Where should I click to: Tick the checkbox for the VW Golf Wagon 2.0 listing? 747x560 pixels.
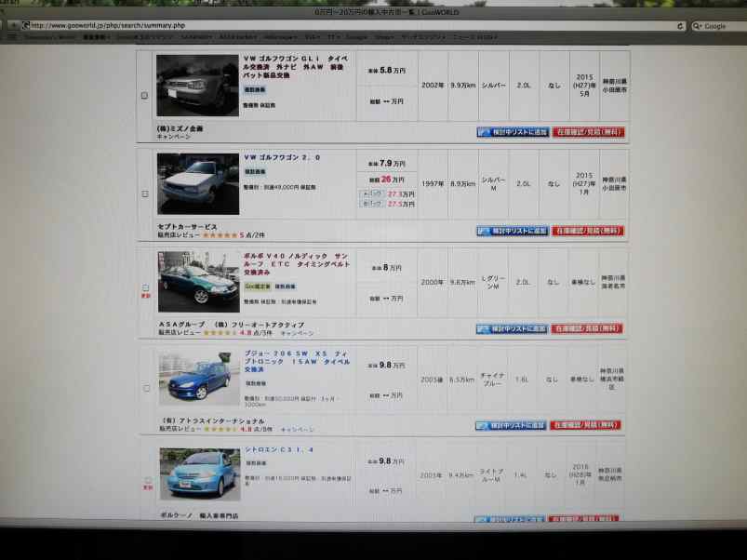(x=145, y=193)
